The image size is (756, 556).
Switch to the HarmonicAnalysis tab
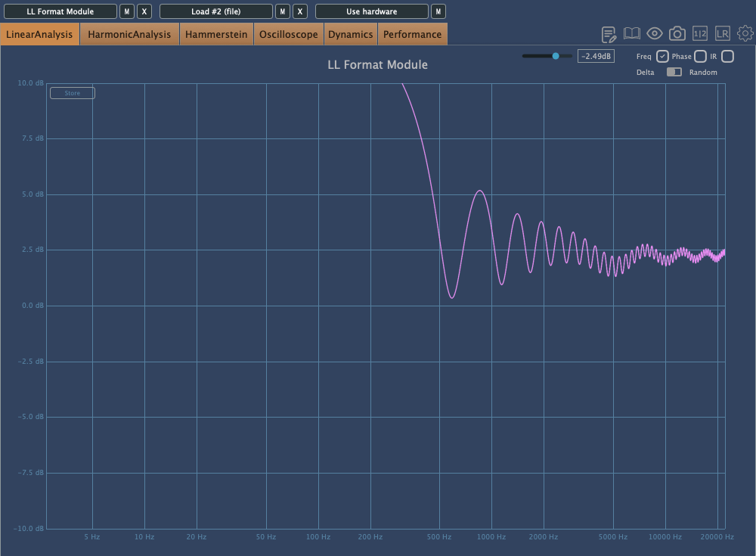point(129,34)
